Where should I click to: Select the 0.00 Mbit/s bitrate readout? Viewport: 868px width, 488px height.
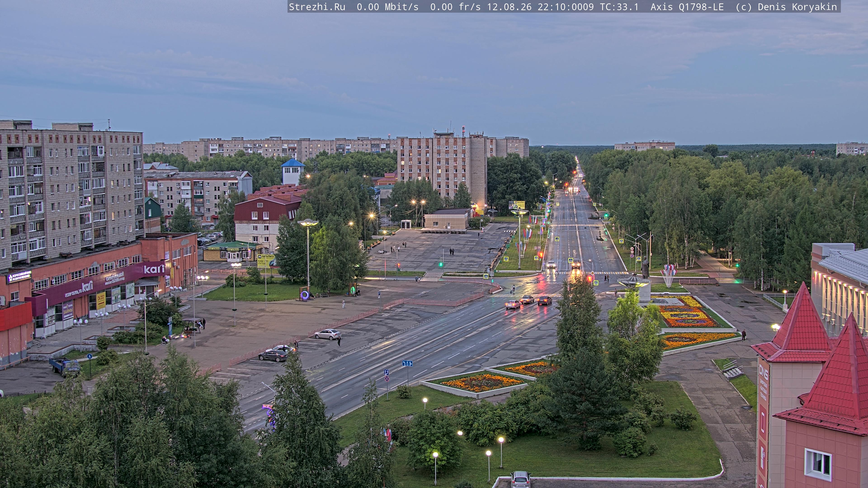[x=387, y=7]
